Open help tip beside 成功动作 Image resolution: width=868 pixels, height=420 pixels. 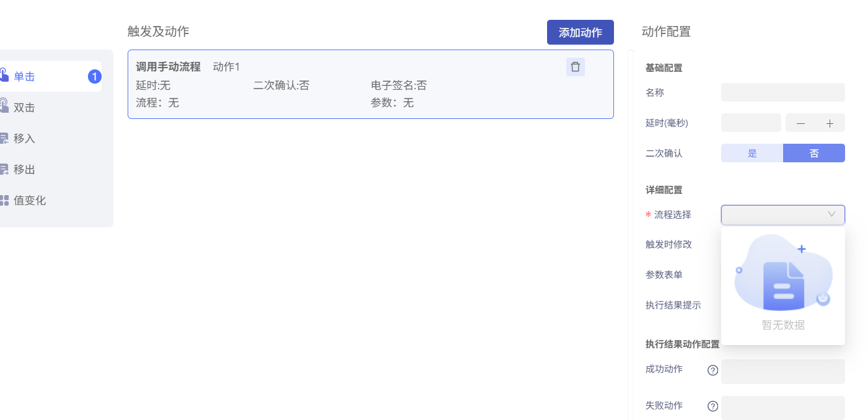click(712, 370)
